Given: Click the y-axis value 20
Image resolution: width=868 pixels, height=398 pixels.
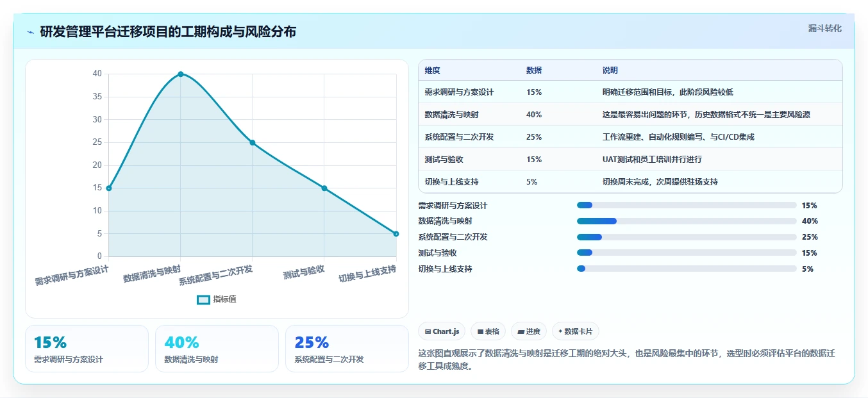Looking at the screenshot, I should point(97,165).
